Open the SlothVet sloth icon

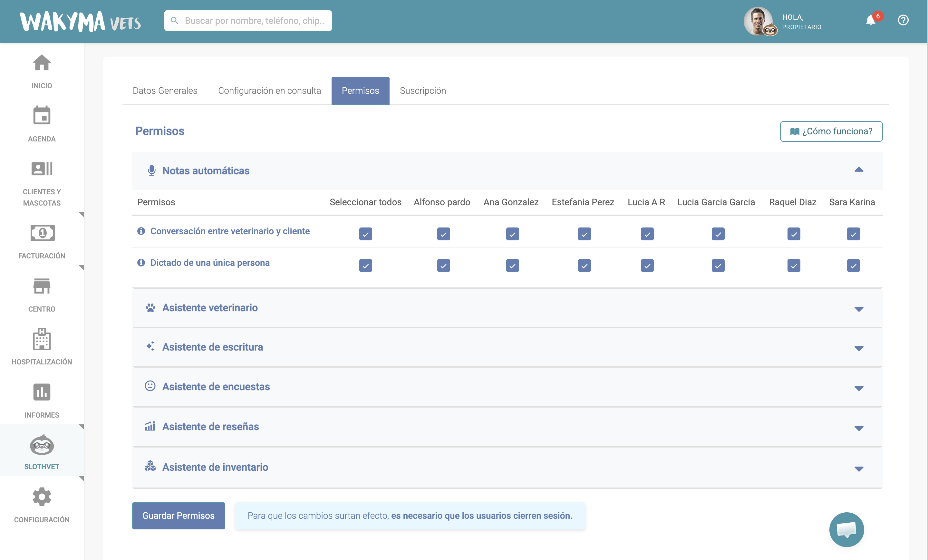pos(42,445)
